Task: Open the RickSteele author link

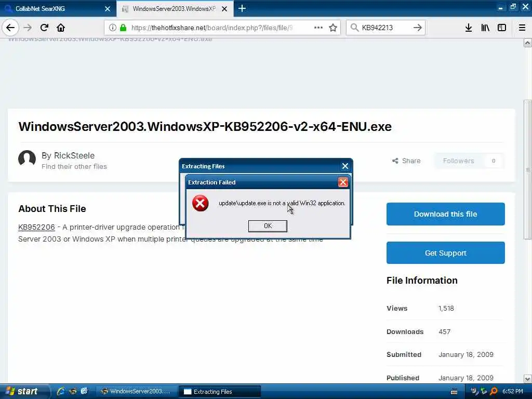Action: 74,155
